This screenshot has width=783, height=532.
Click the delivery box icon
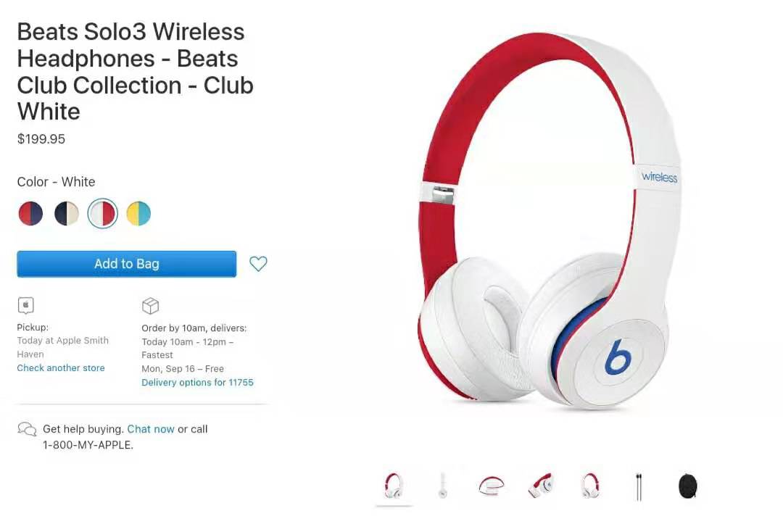click(x=150, y=306)
